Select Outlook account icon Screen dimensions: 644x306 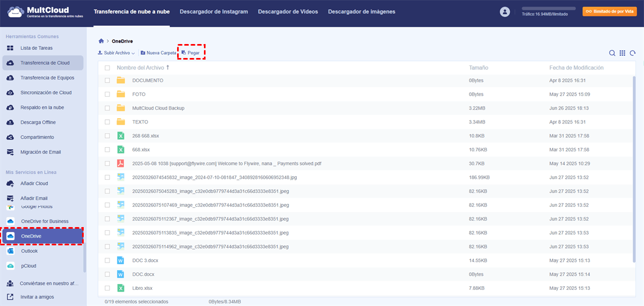tap(10, 251)
